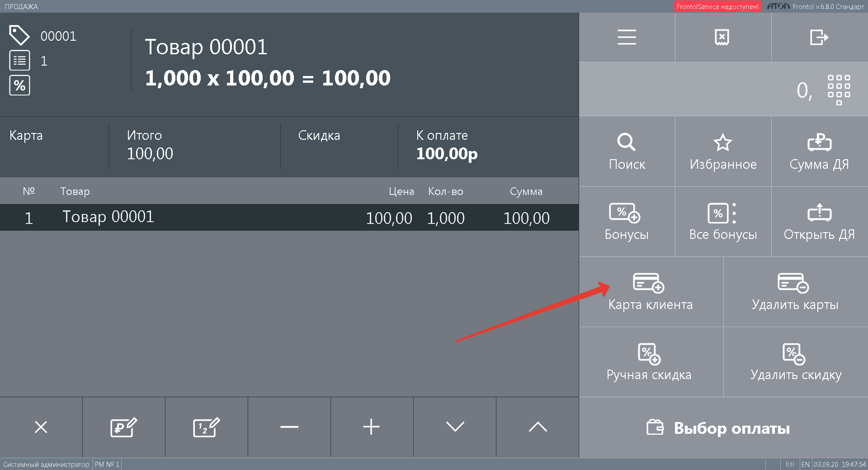Click the Кол-во column header
868x470 pixels.
pyautogui.click(x=446, y=191)
